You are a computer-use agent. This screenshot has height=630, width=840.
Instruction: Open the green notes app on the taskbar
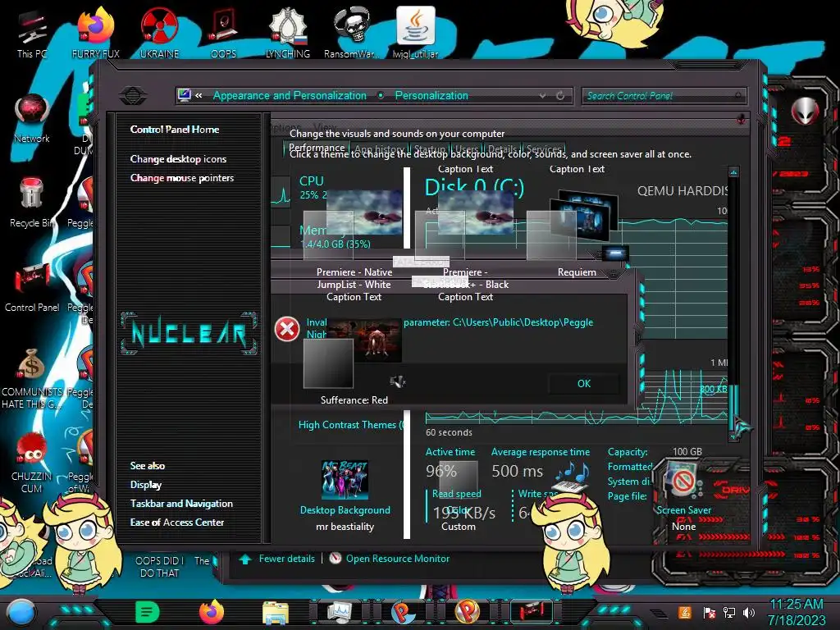coord(148,612)
